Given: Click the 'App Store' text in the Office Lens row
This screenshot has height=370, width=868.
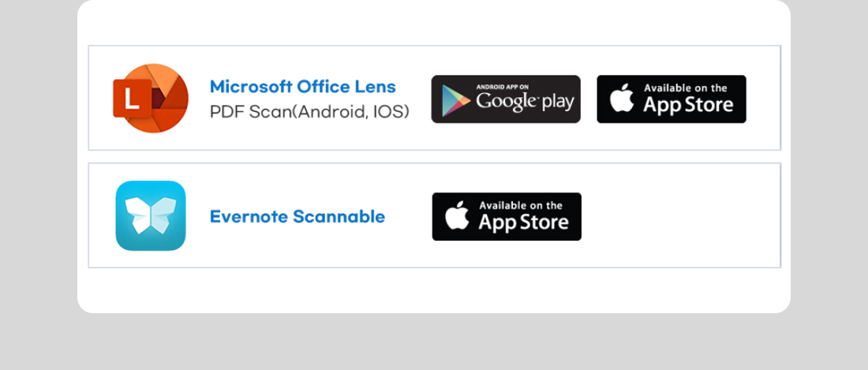Looking at the screenshot, I should pos(688,104).
